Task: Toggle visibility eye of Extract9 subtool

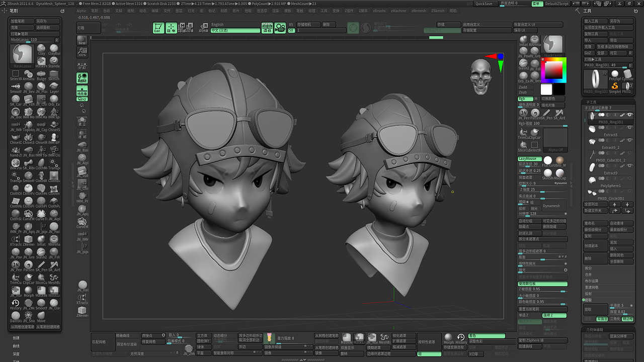Action: coord(629,166)
